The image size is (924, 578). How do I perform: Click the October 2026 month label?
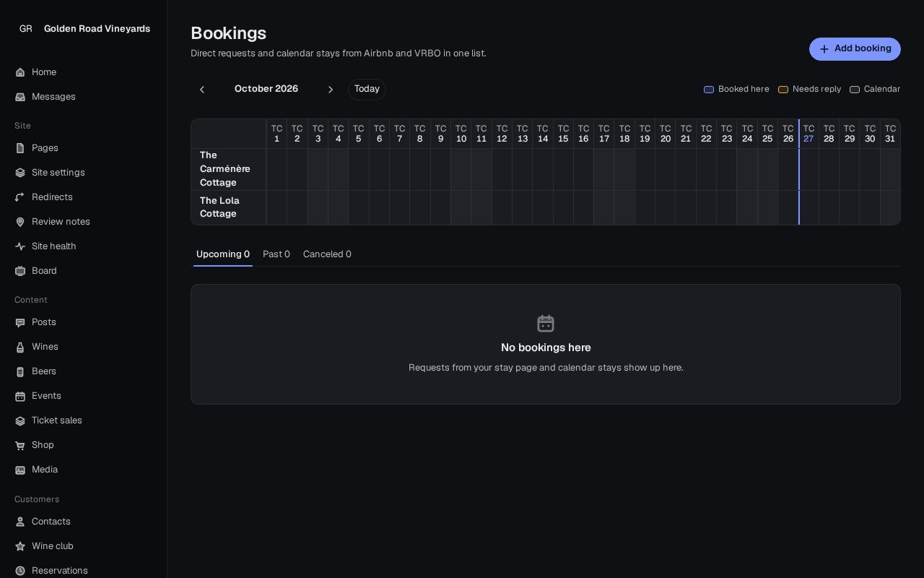[266, 89]
